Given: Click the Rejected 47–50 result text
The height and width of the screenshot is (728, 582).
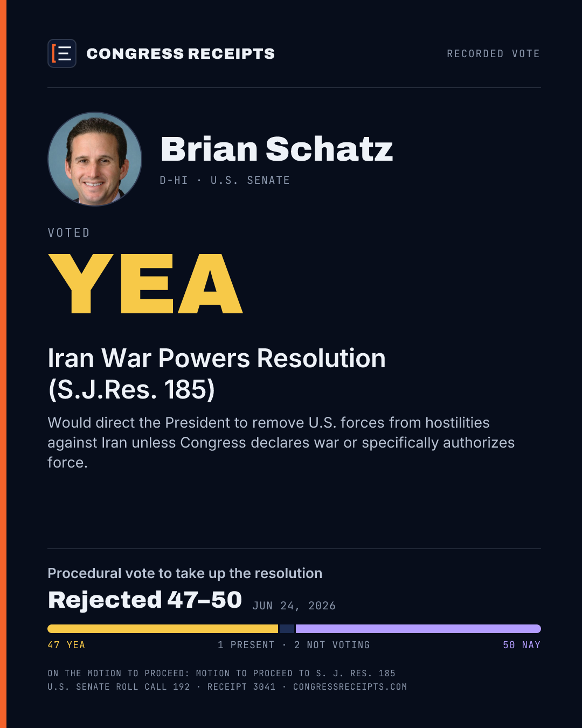Looking at the screenshot, I should pyautogui.click(x=145, y=600).
